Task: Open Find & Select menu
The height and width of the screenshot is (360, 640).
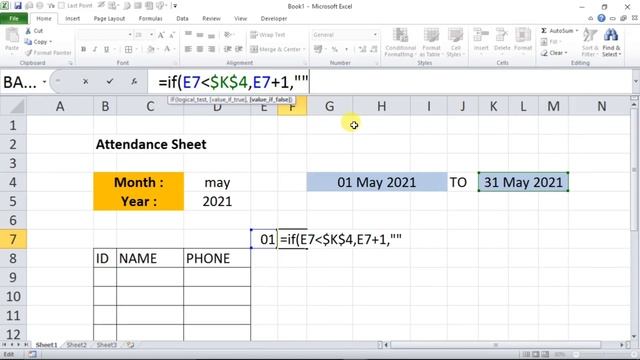Action: point(611,42)
